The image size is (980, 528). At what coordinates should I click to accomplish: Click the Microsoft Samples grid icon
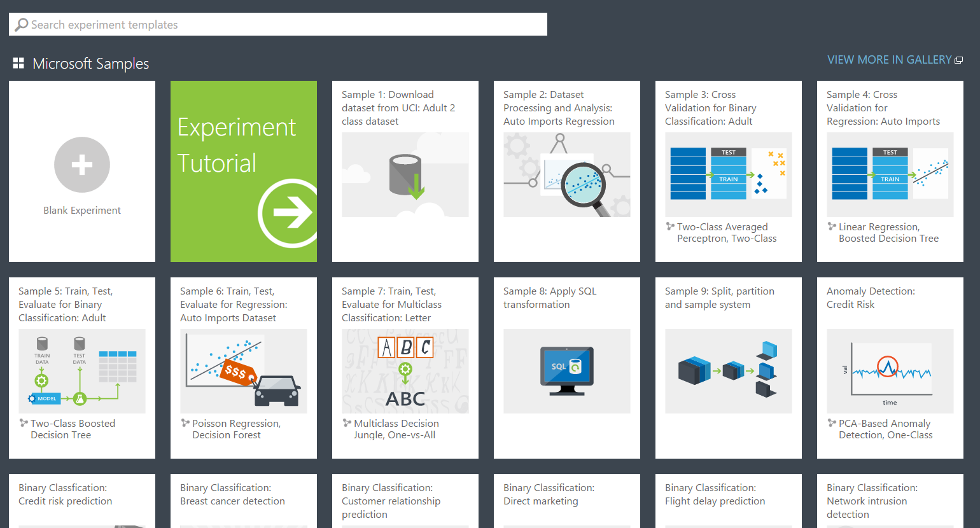(18, 63)
